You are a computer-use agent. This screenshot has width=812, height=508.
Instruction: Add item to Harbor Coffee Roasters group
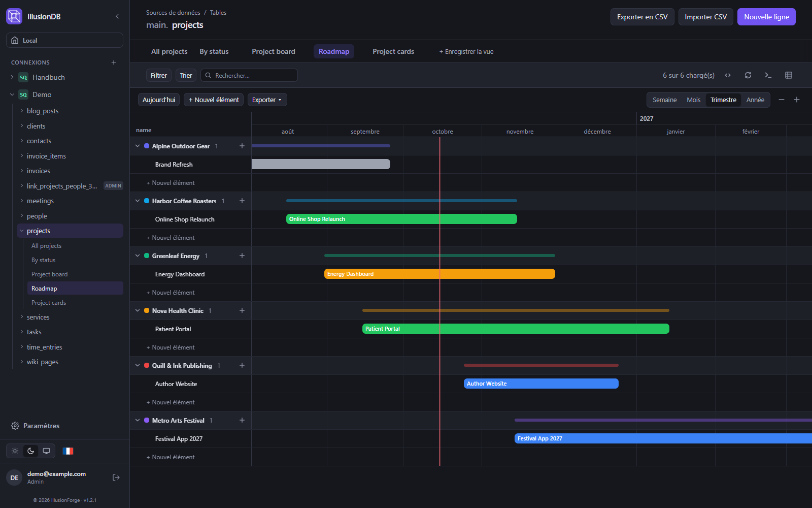pyautogui.click(x=242, y=201)
